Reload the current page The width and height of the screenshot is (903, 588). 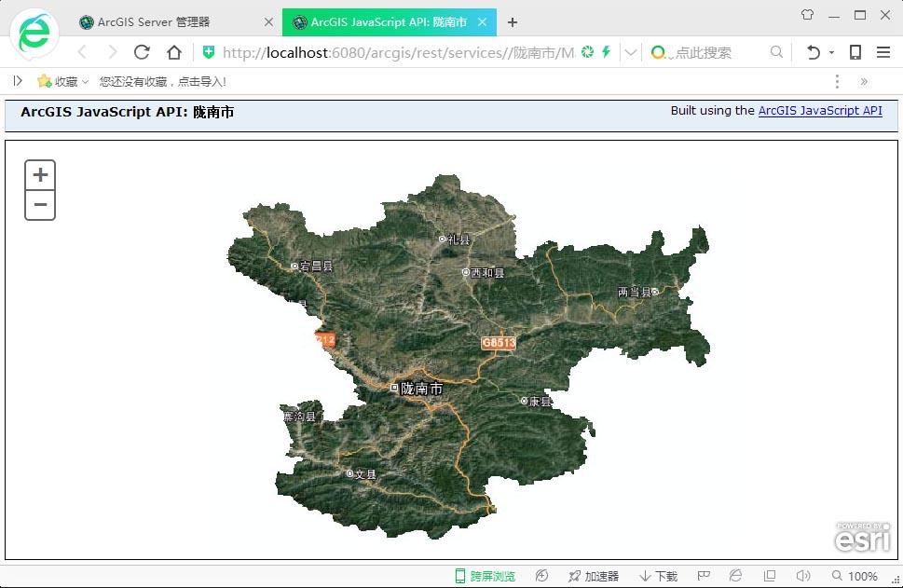(142, 52)
